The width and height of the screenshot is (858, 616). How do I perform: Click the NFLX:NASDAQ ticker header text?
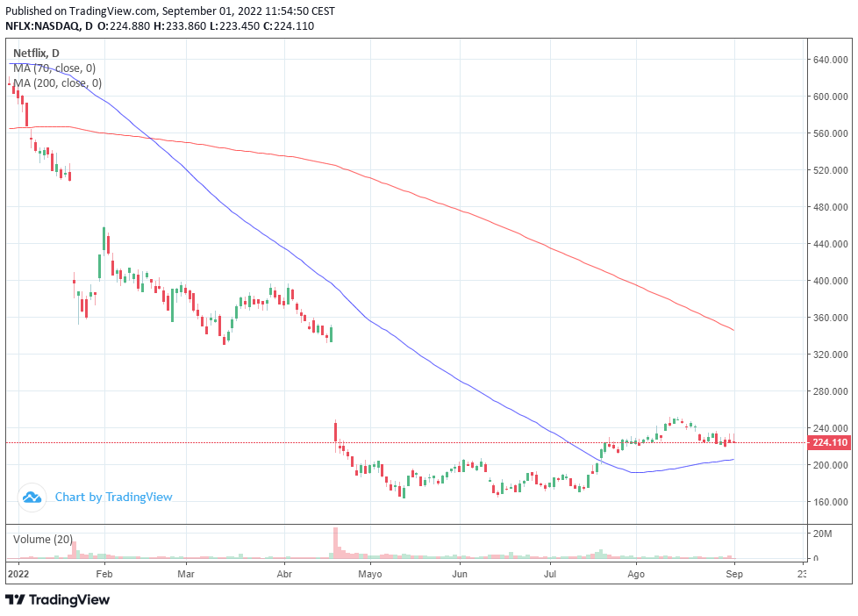click(43, 26)
